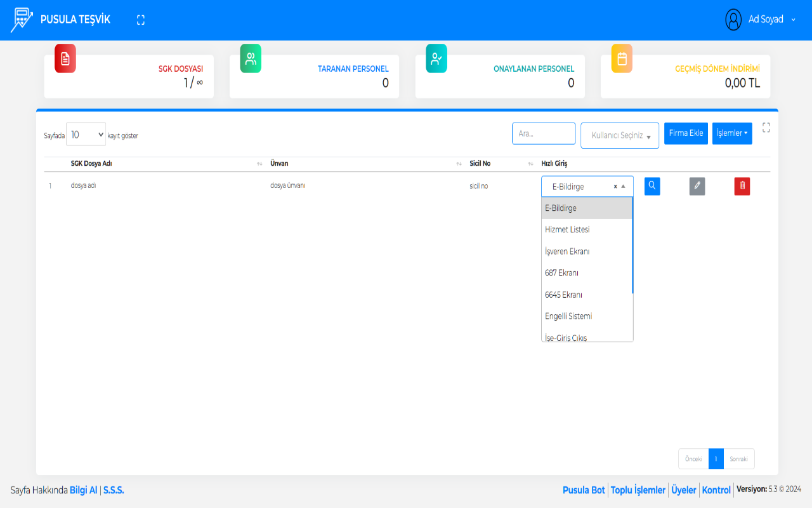Click the 'dosya adı' cell

pyautogui.click(x=83, y=186)
